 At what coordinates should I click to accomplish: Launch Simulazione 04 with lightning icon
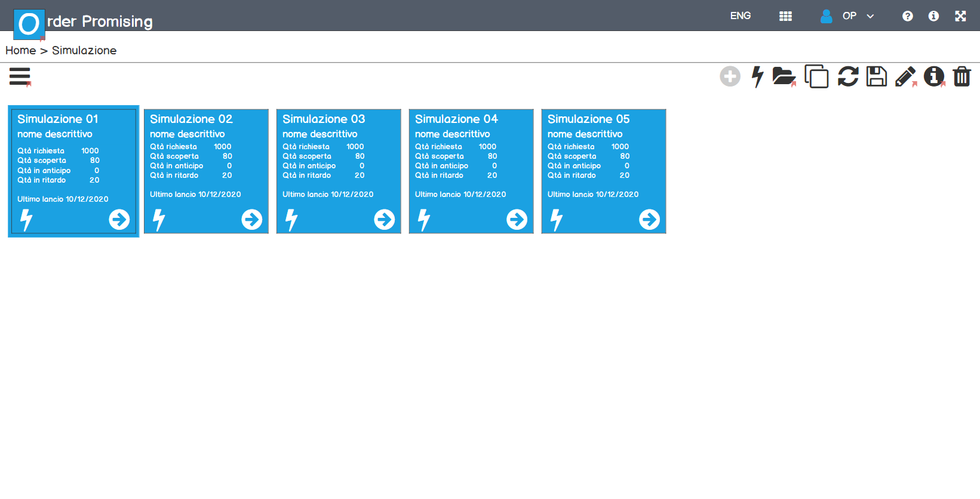pyautogui.click(x=424, y=220)
